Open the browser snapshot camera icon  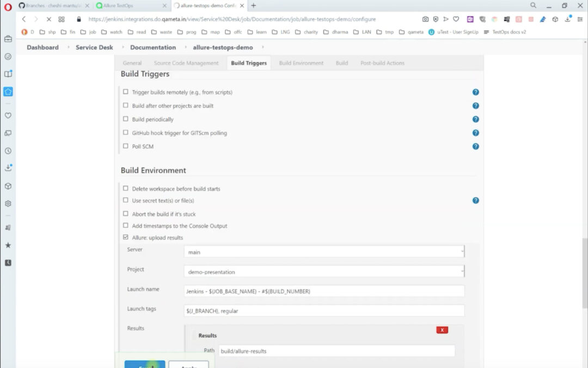[x=425, y=19]
